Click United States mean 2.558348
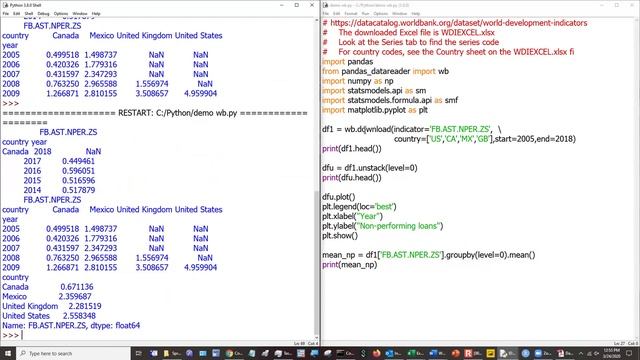Image resolution: width=640 pixels, height=360 pixels. tap(79, 316)
